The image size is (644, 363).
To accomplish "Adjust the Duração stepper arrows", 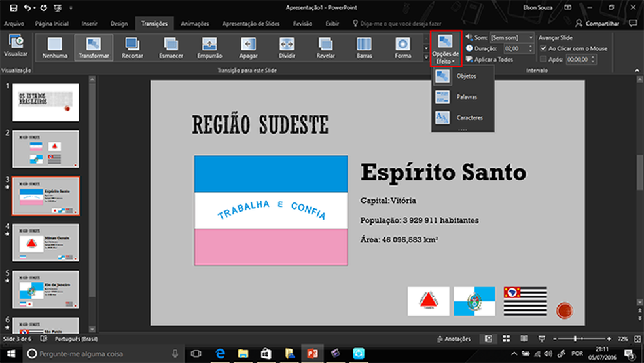I will (x=531, y=48).
